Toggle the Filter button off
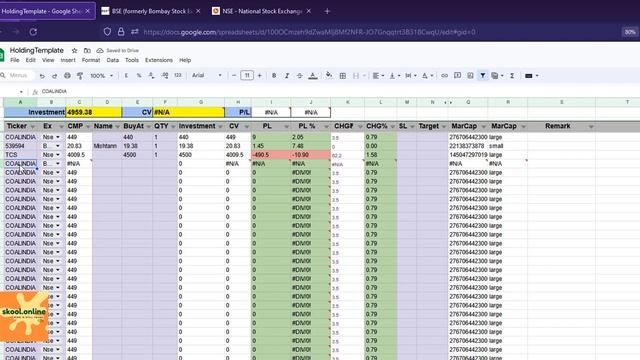 click(x=483, y=76)
